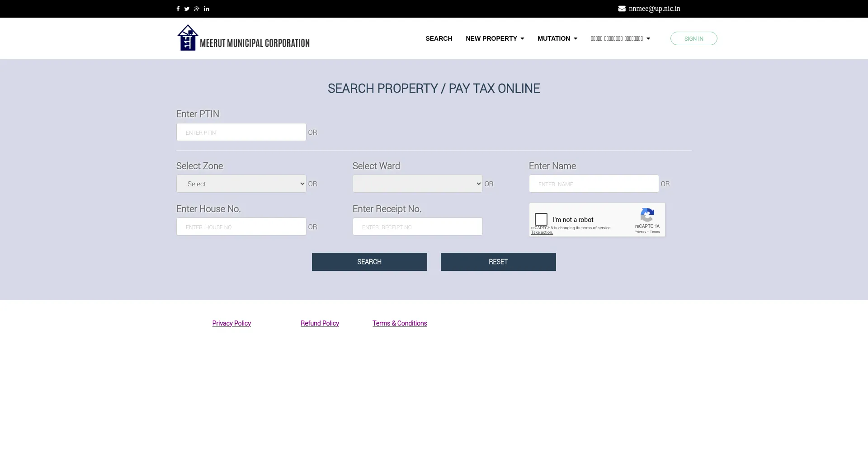Expand the Select Zone dropdown
Screen dimensions: 868x449
click(x=241, y=184)
